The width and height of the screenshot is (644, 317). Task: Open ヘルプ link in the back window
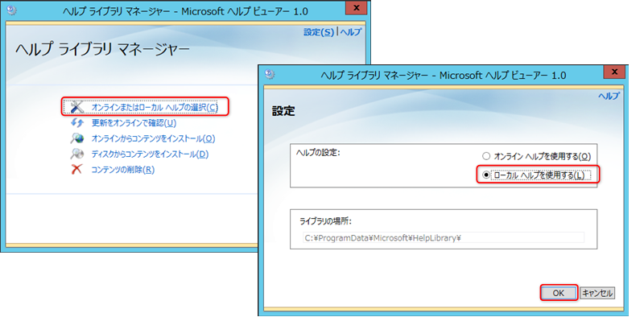[x=350, y=32]
